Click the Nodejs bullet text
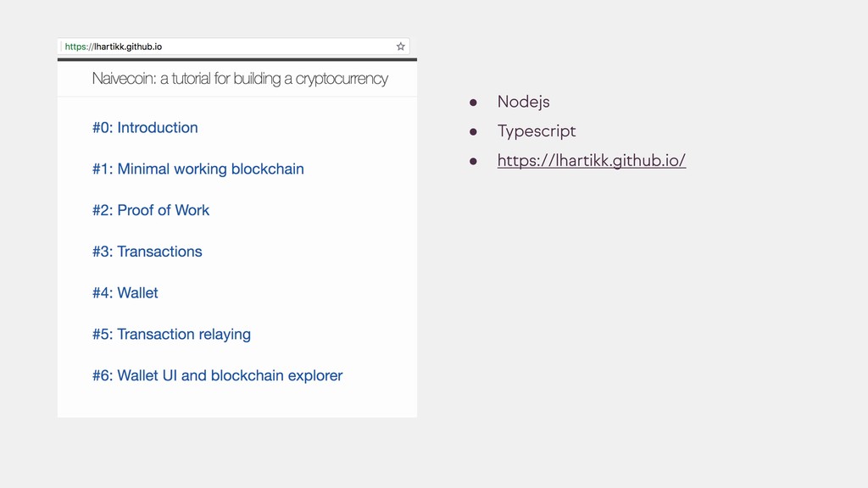The height and width of the screenshot is (488, 868). 523,102
